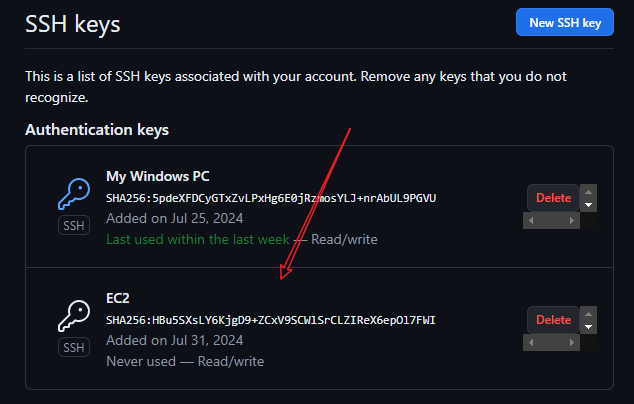Click the EC2 SHA256 fingerprint text

(271, 320)
